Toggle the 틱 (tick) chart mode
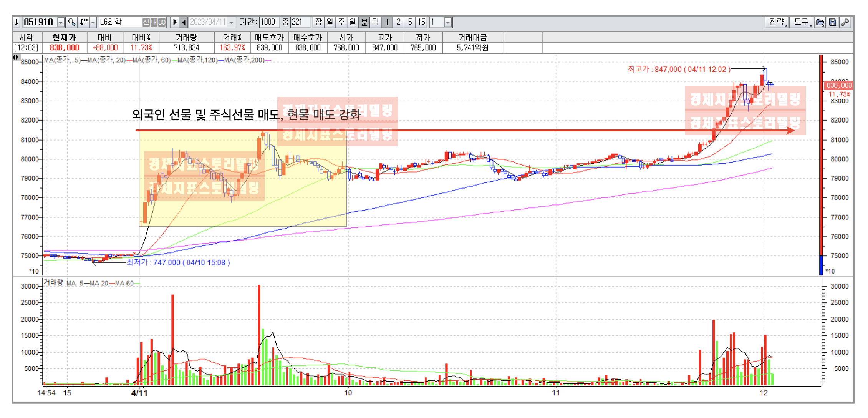This screenshot has height=418, width=868. point(376,22)
